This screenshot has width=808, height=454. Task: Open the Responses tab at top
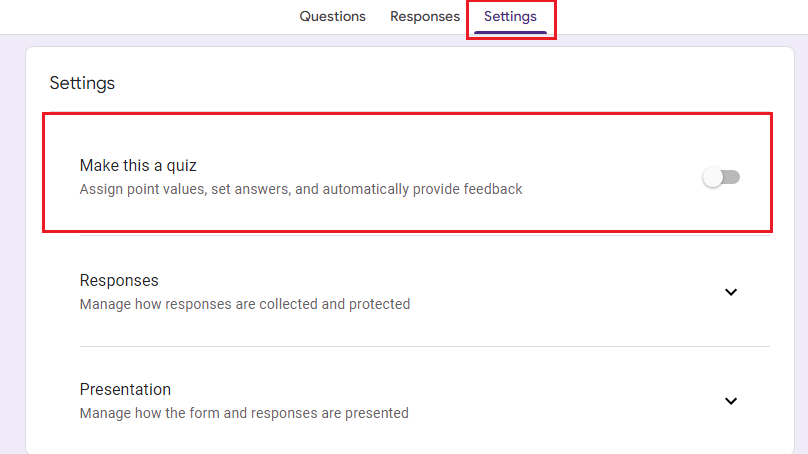(425, 16)
